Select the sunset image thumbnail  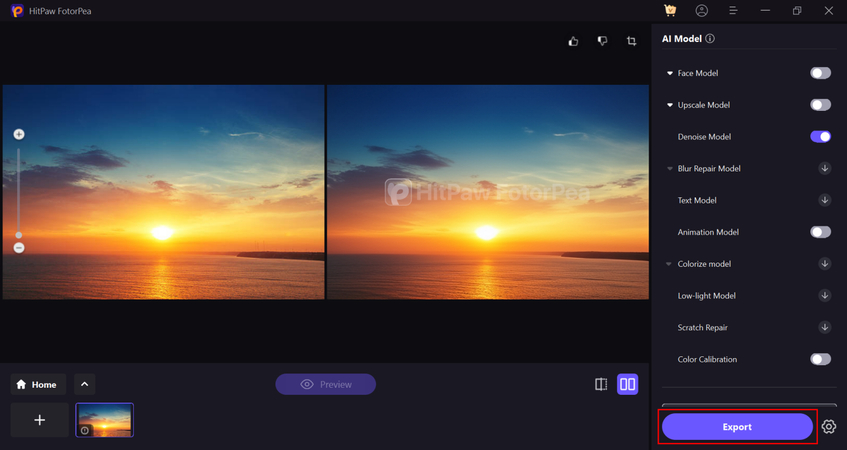coord(105,420)
